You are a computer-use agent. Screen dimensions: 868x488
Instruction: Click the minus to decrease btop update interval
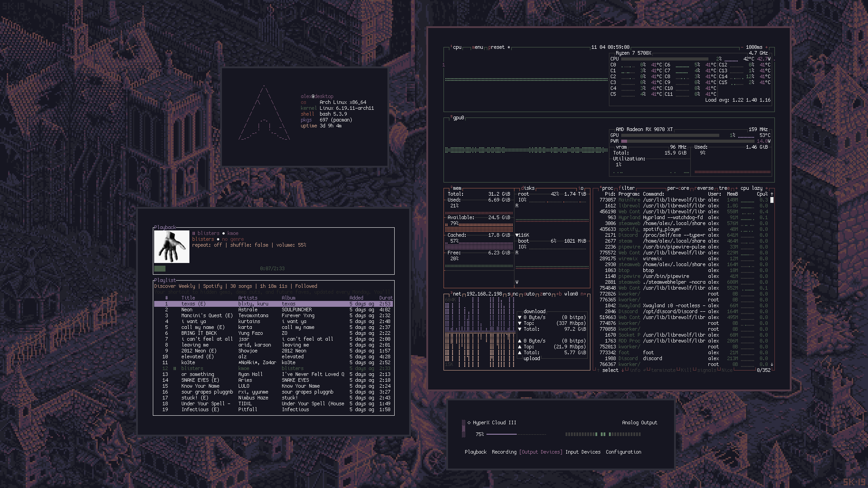[x=742, y=47]
